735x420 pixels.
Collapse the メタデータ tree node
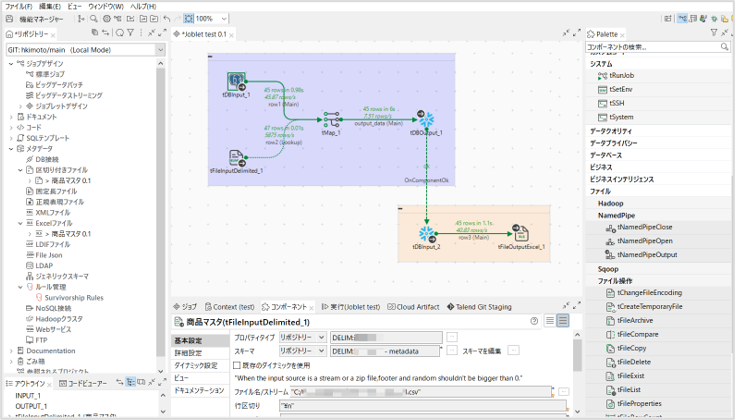click(x=11, y=149)
